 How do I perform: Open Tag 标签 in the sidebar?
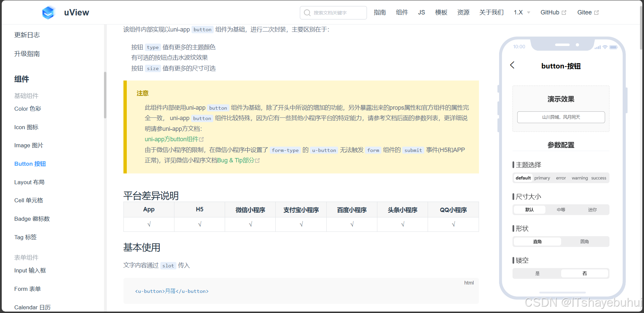[25, 237]
